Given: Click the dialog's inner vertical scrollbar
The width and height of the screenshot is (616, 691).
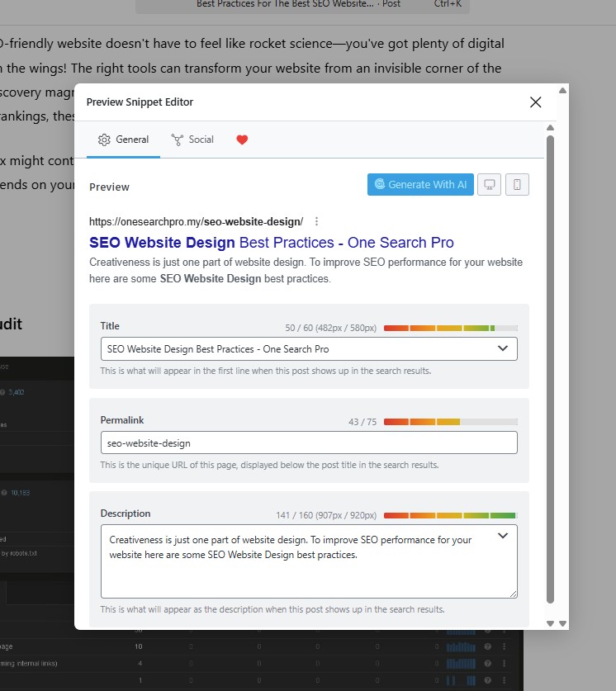Looking at the screenshot, I should 550,369.
